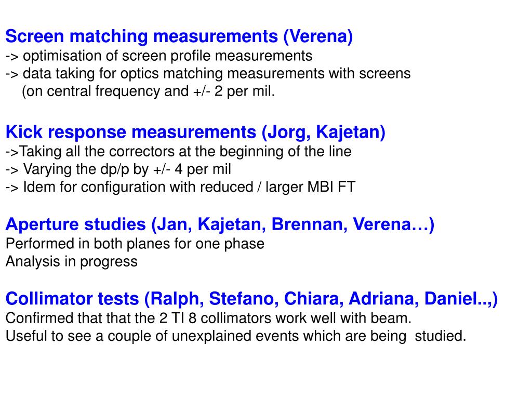Viewport: 532px width, 399px height.
Task: Click the 'Varying the dp/p by +/- 4 per mil' line
Action: [x=118, y=169]
